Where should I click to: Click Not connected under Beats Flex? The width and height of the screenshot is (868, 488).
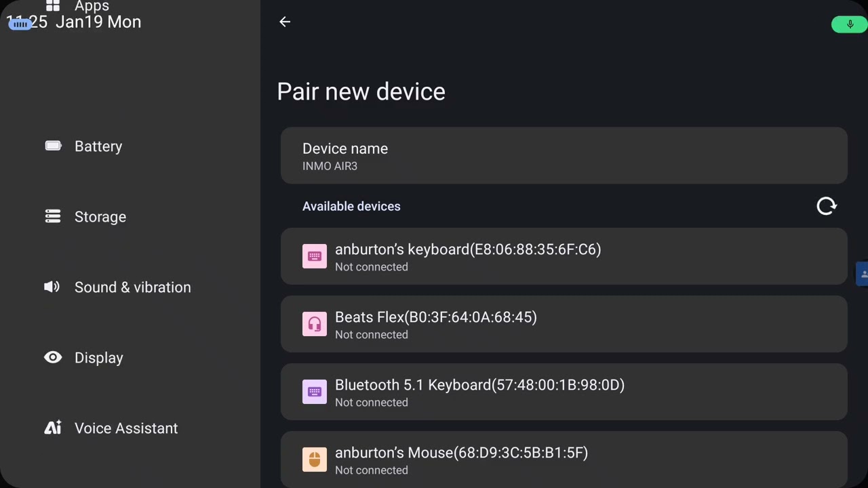(372, 335)
